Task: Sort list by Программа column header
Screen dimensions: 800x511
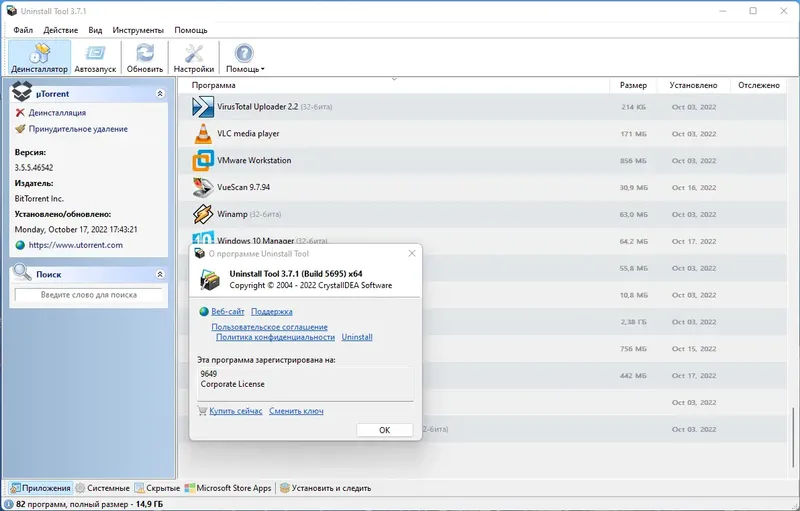Action: coord(213,85)
